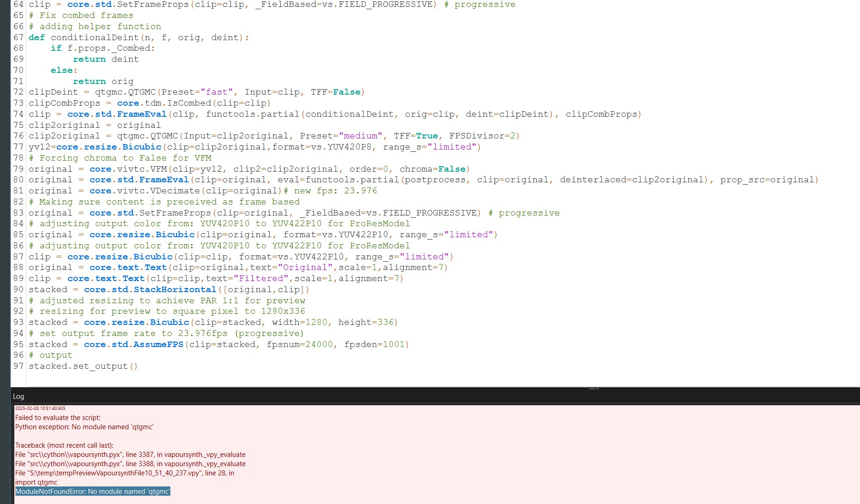Click the highlighted ModuleNotFoundError line in the log

pos(93,492)
